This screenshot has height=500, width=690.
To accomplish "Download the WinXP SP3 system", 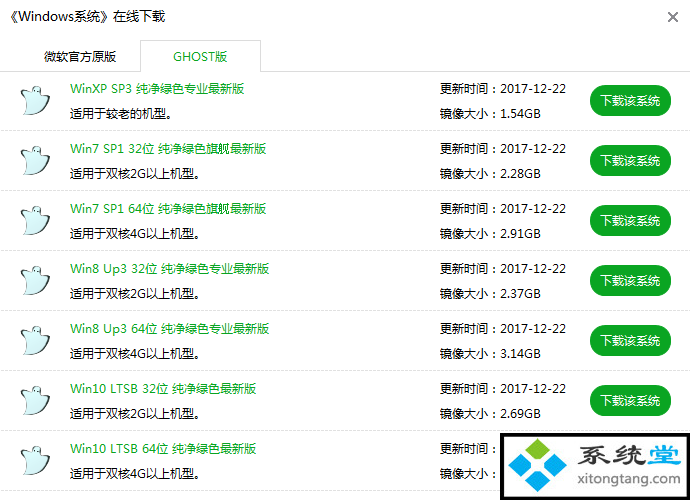I will point(630,101).
